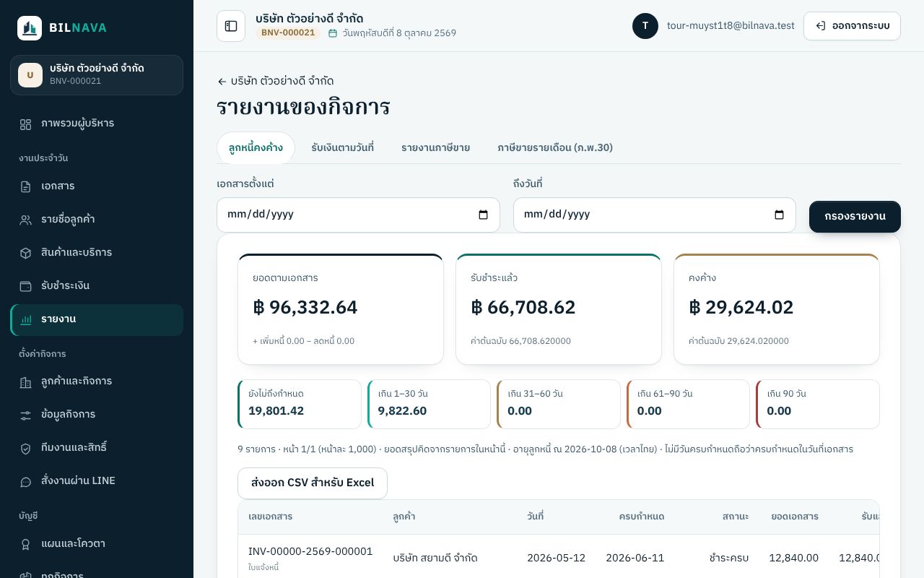Click the สินค้าและบริการ box icon
The image size is (924, 578).
click(x=26, y=253)
